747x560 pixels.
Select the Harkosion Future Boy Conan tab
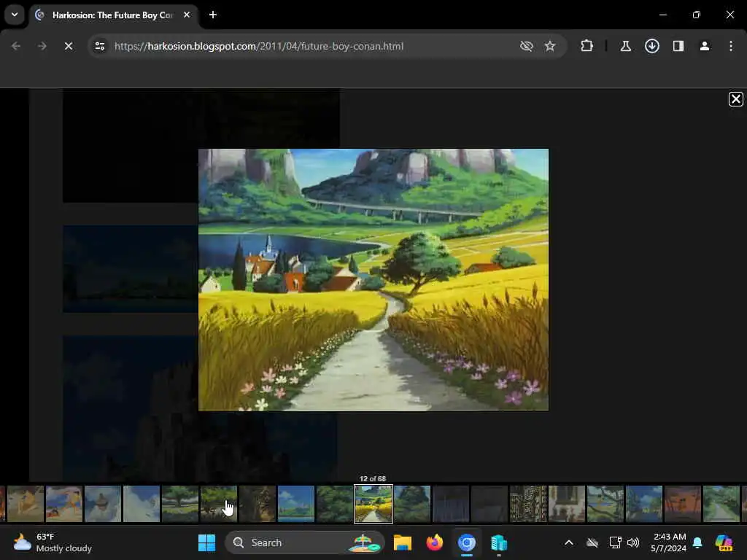(113, 15)
